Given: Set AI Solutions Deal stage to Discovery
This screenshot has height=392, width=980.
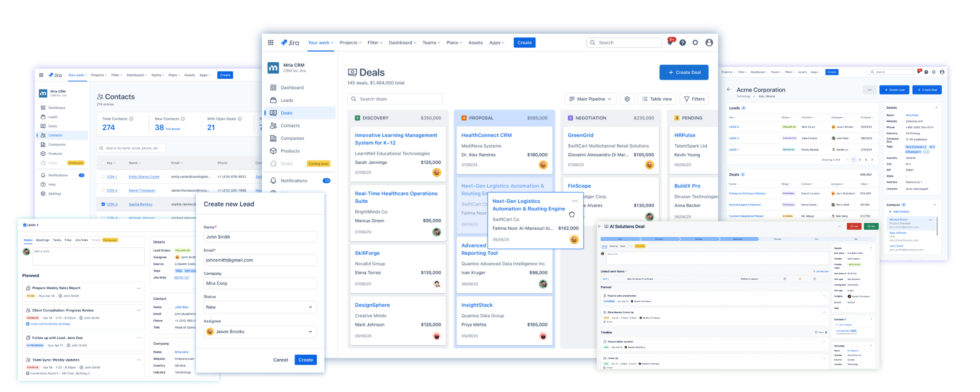Looking at the screenshot, I should pos(659,239).
